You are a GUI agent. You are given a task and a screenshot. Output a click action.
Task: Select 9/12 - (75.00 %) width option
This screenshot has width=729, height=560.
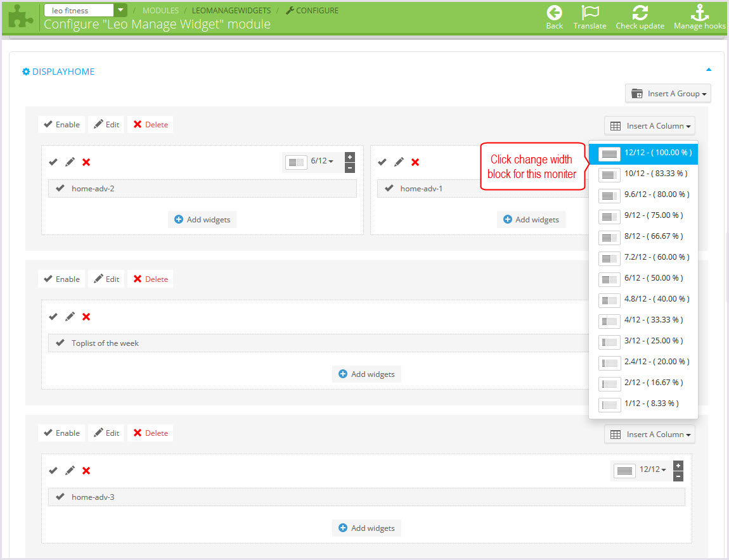click(643, 215)
